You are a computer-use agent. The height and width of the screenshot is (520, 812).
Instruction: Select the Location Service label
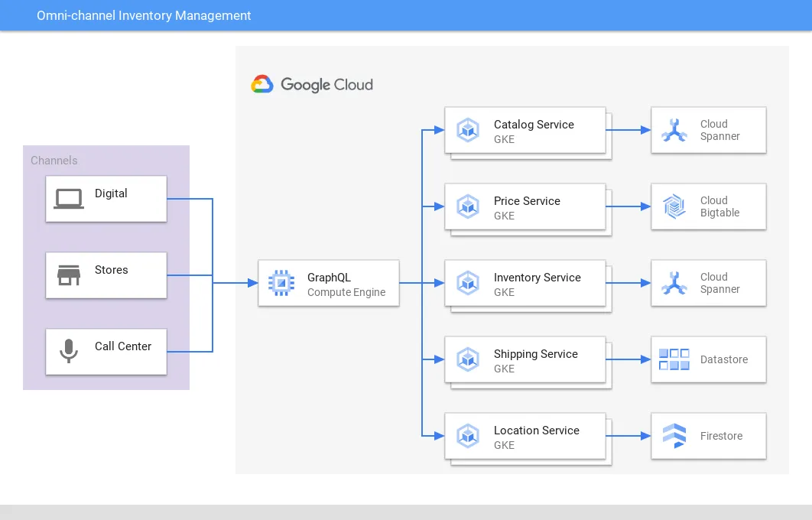(x=537, y=431)
